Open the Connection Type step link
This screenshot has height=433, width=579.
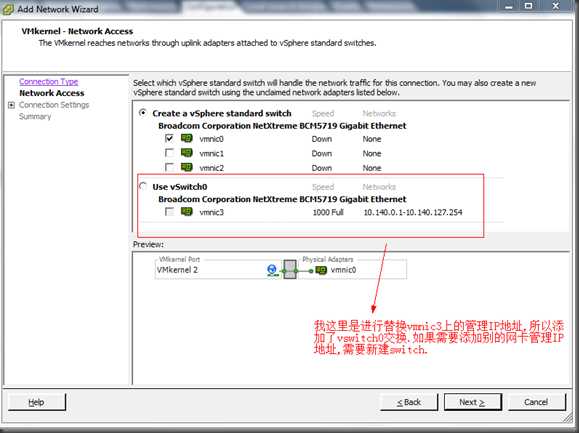(x=49, y=82)
